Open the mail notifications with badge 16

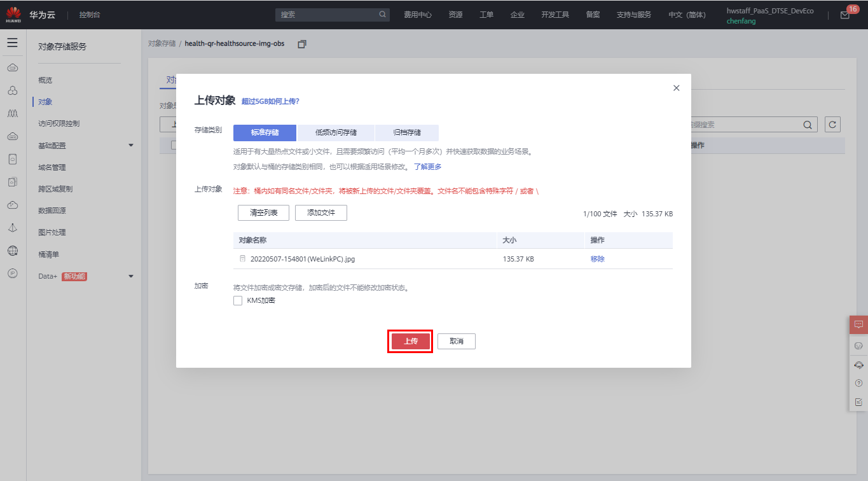point(845,15)
